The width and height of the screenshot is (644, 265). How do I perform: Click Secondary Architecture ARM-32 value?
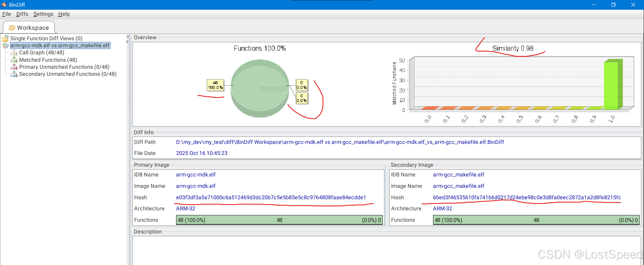[442, 209]
